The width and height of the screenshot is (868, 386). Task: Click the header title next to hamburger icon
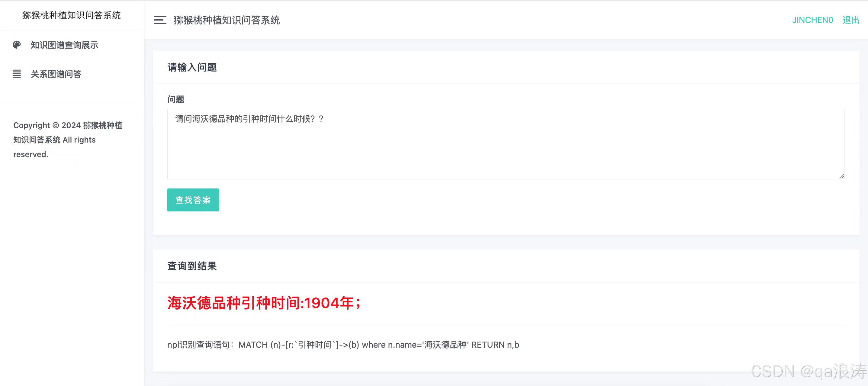(x=227, y=20)
